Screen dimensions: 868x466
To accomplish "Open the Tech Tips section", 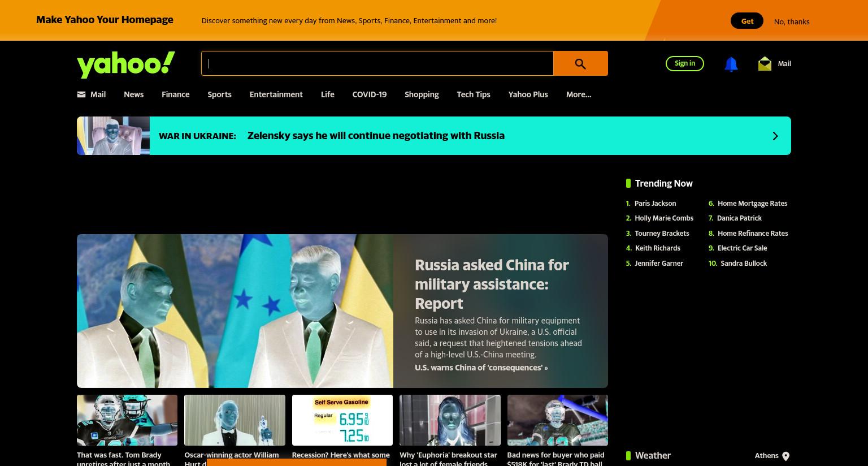I will (474, 94).
